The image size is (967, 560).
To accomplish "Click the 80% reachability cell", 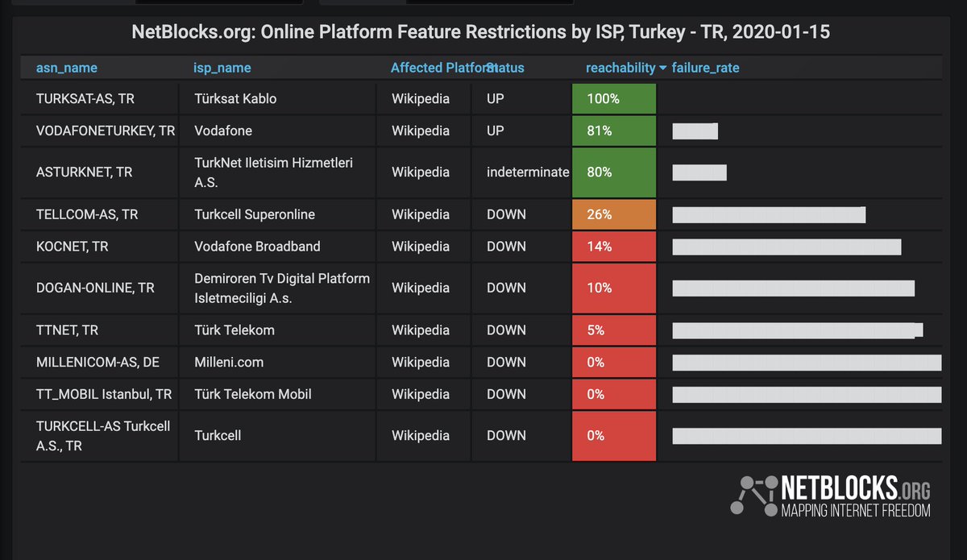I will click(x=615, y=172).
